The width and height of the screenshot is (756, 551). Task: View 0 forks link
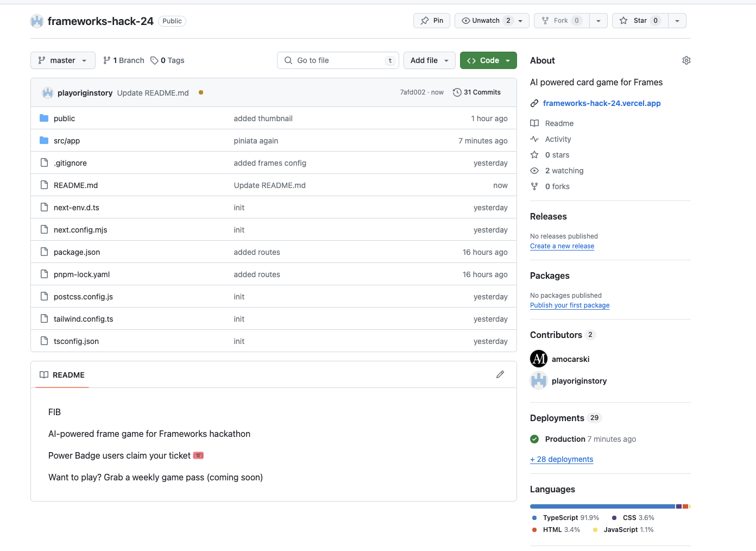[x=550, y=186]
